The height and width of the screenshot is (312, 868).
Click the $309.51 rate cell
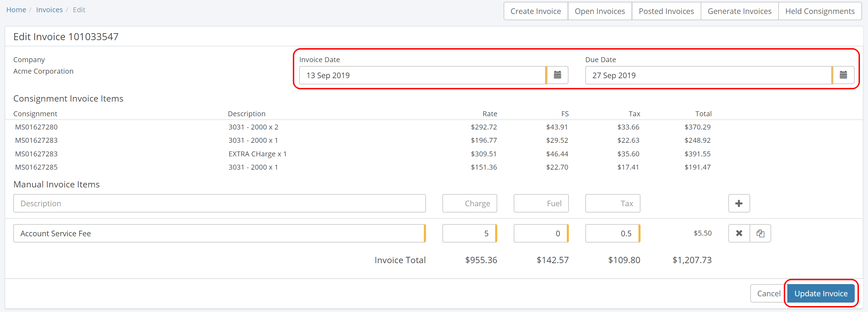click(x=484, y=154)
